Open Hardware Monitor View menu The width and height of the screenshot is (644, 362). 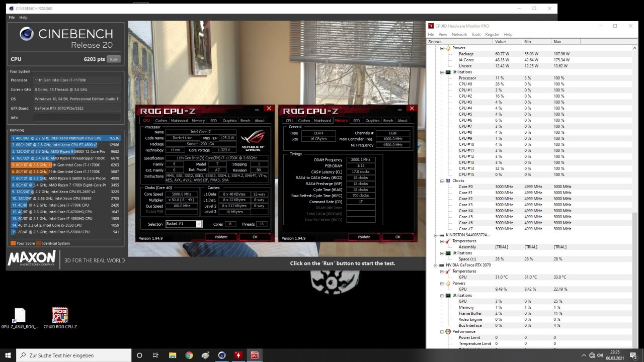pyautogui.click(x=443, y=34)
